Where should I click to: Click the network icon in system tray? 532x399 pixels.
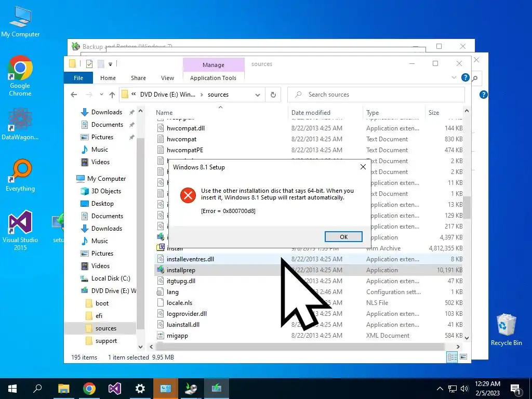click(453, 389)
